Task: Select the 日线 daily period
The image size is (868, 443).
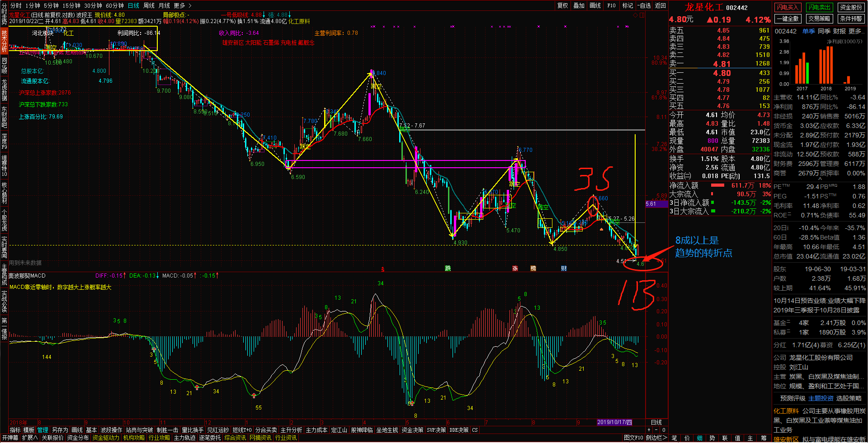Action: click(133, 5)
